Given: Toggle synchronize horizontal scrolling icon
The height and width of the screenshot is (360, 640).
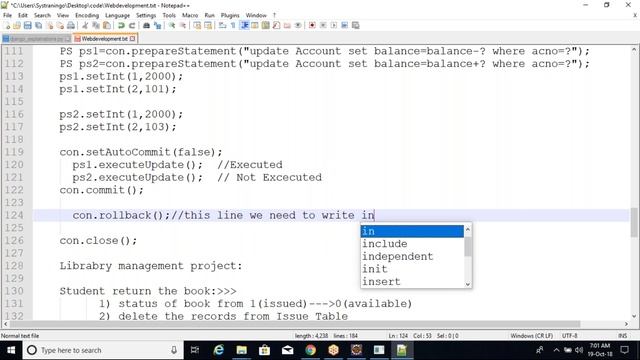Looking at the screenshot, I should (208, 25).
